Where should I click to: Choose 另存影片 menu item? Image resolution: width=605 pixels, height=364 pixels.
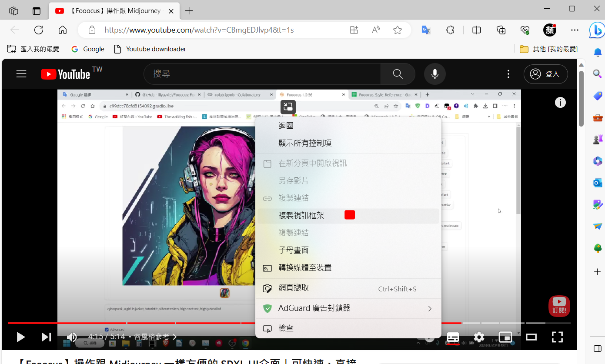tap(348, 180)
